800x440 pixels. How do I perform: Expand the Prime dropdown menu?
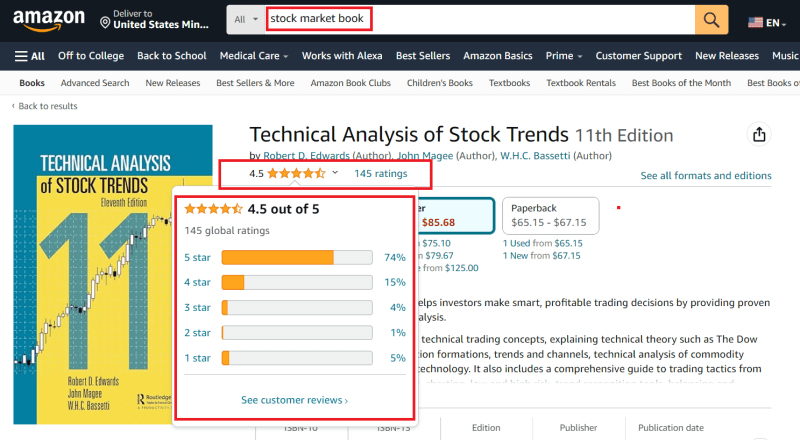point(565,56)
